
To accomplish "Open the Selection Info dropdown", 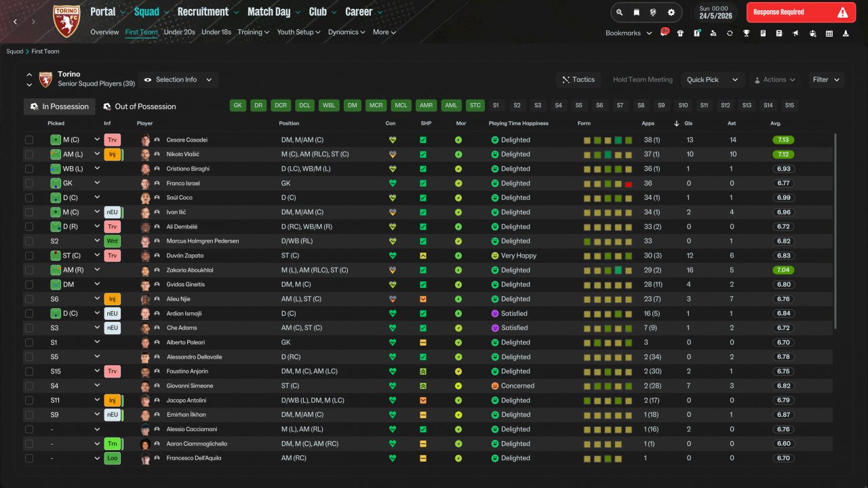I will [178, 79].
